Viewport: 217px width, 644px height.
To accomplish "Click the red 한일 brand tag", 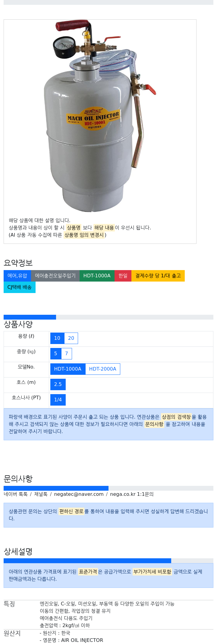I will [x=123, y=276].
